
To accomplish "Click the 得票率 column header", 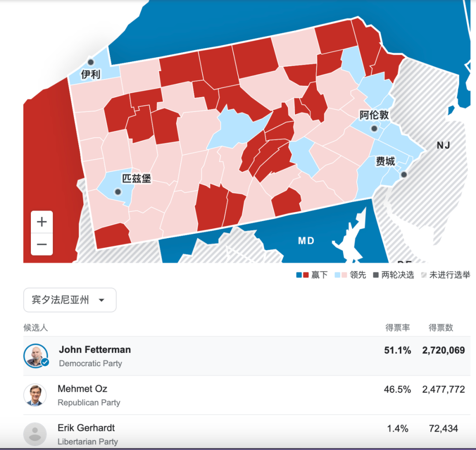I will pyautogui.click(x=398, y=327).
